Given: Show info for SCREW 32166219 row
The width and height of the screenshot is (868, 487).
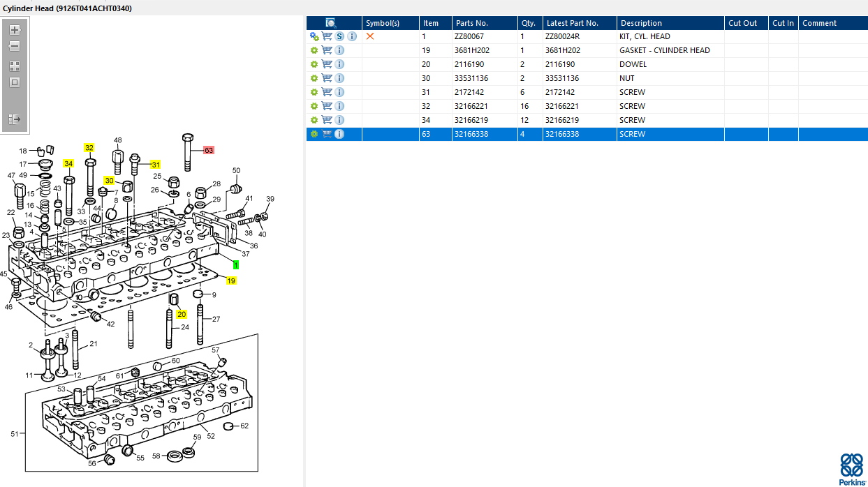Looking at the screenshot, I should (x=339, y=120).
